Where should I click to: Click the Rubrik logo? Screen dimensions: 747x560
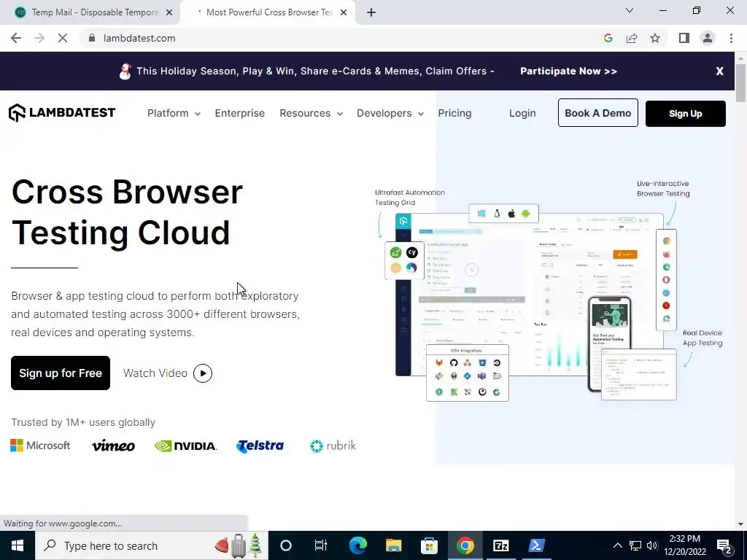[x=333, y=446]
